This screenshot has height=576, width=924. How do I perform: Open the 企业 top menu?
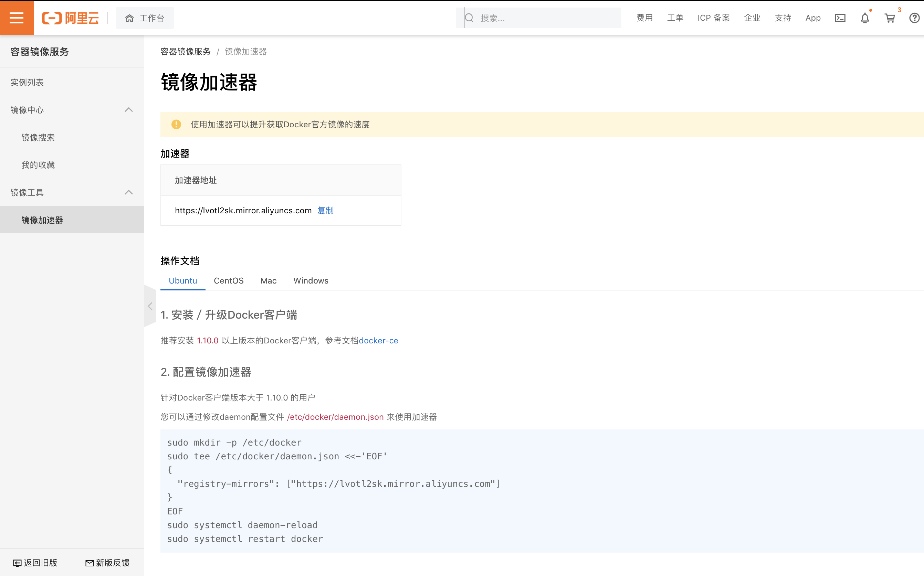(x=752, y=18)
